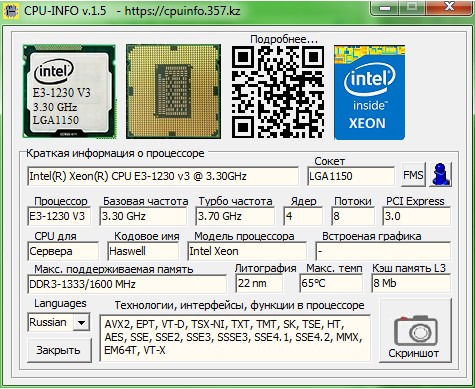This screenshot has width=475, height=389.
Task: Minimize the CPU-INFO window
Action: pos(384,7)
